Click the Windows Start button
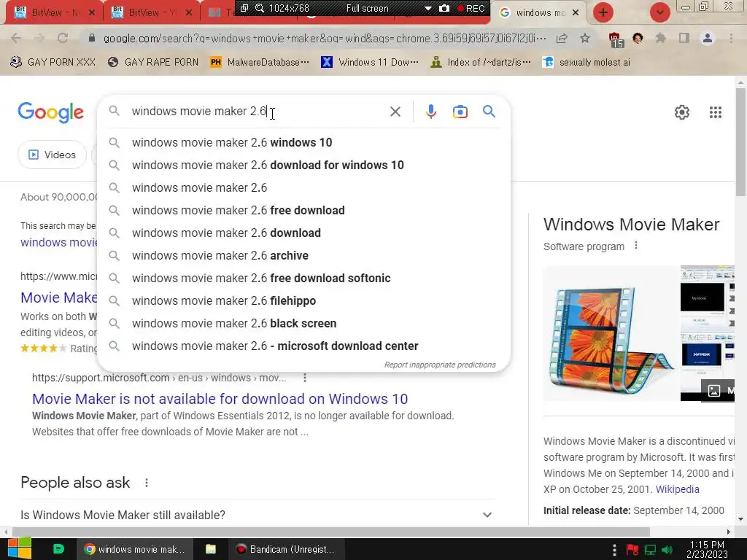Image resolution: width=747 pixels, height=560 pixels. point(19,548)
